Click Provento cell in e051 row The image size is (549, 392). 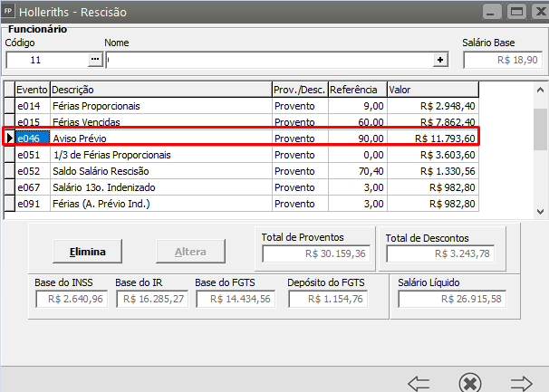point(300,155)
